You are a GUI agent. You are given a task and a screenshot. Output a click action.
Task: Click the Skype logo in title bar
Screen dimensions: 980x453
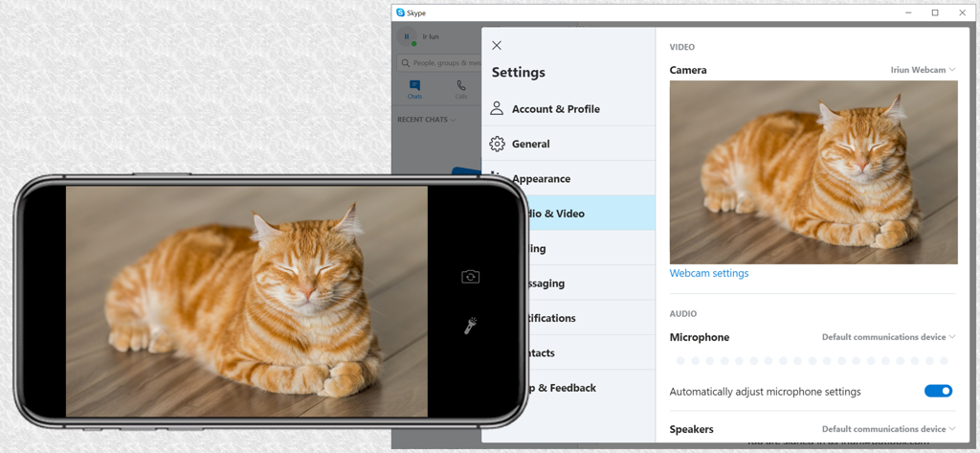[x=400, y=12]
